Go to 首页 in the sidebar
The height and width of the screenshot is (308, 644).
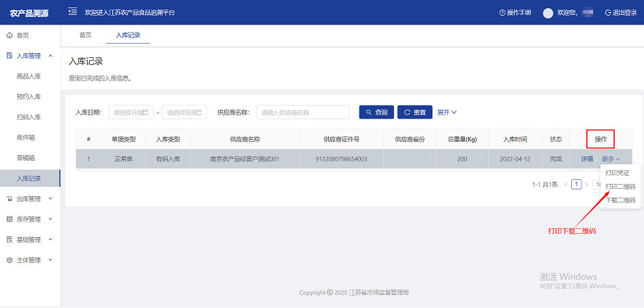pos(22,35)
